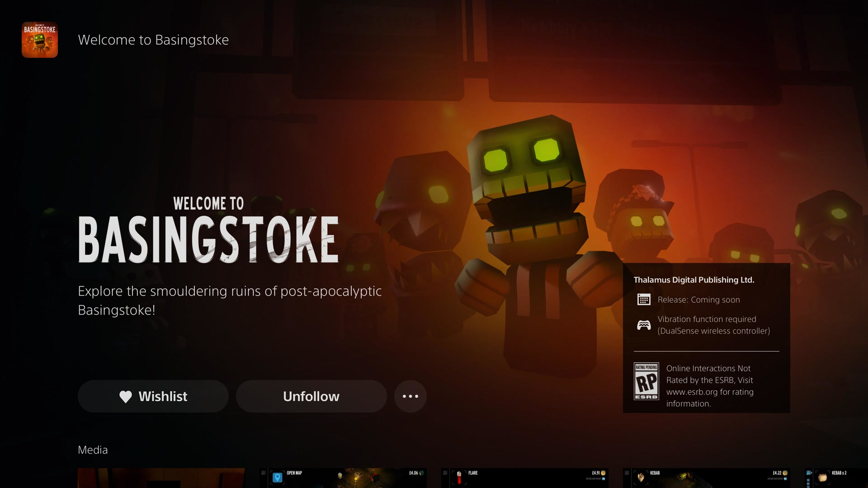Viewport: 868px width, 488px height.
Task: Select the 'Explore the smouldering ruins' description
Action: [230, 300]
